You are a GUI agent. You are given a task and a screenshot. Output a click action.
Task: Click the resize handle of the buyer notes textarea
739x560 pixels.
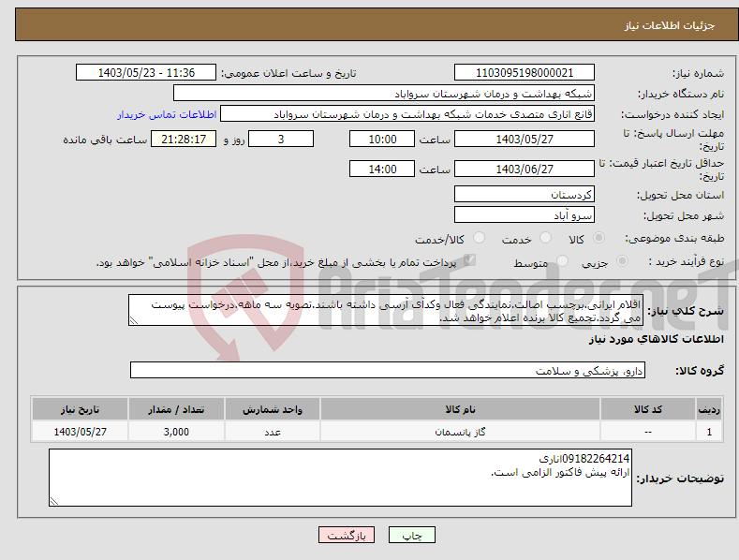click(x=54, y=501)
